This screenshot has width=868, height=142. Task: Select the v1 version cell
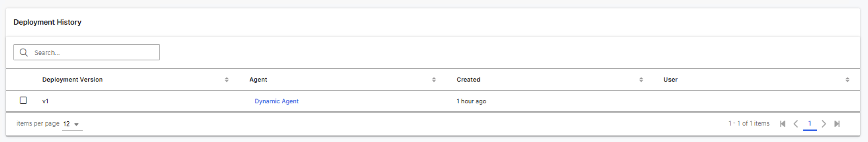[45, 101]
